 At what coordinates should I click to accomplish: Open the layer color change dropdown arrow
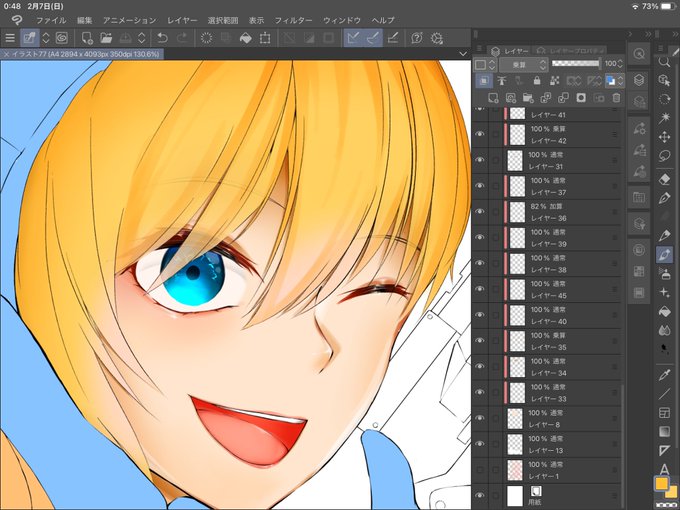(621, 81)
